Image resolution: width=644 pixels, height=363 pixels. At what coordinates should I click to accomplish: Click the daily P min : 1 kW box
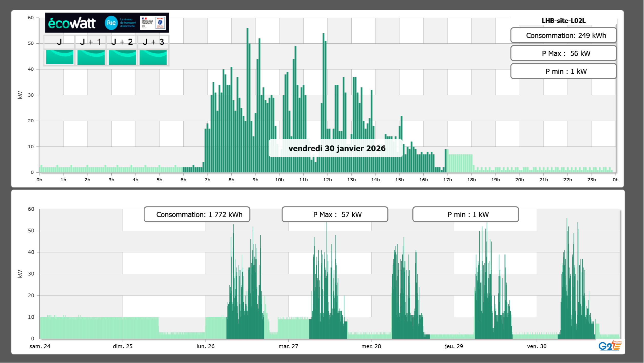point(563,71)
